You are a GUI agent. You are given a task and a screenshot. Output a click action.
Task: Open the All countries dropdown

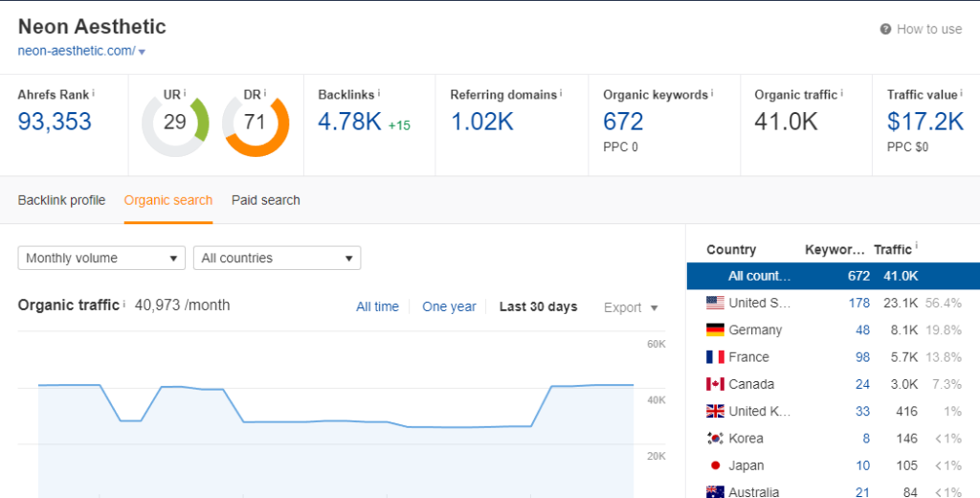pos(277,258)
